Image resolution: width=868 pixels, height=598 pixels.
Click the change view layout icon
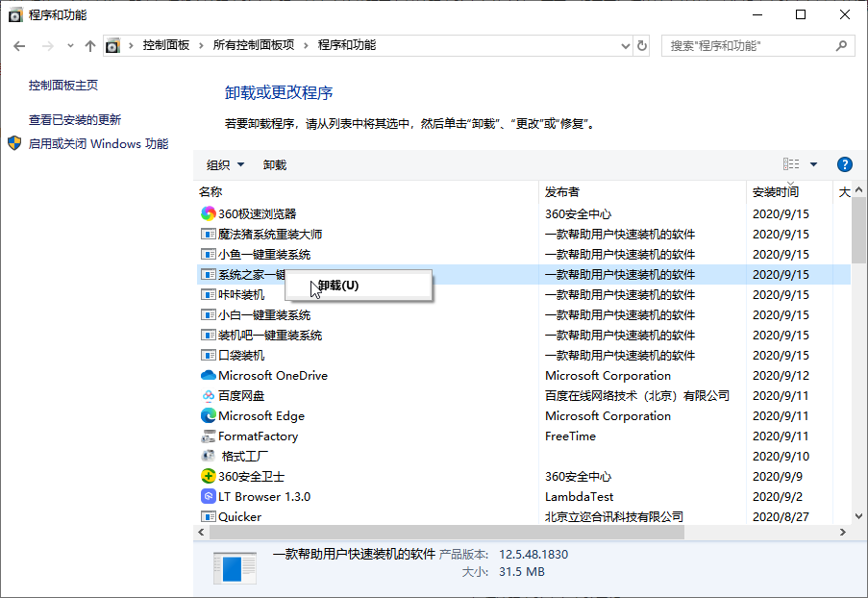791,163
